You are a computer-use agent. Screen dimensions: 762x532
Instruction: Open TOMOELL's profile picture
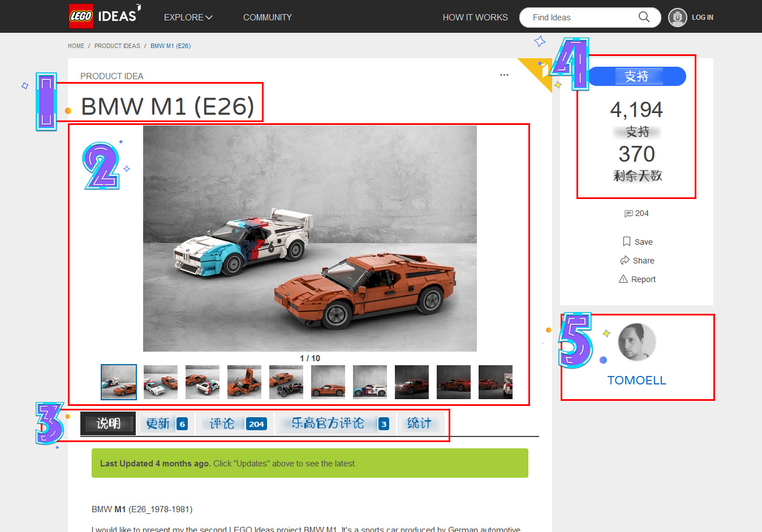[x=636, y=342]
